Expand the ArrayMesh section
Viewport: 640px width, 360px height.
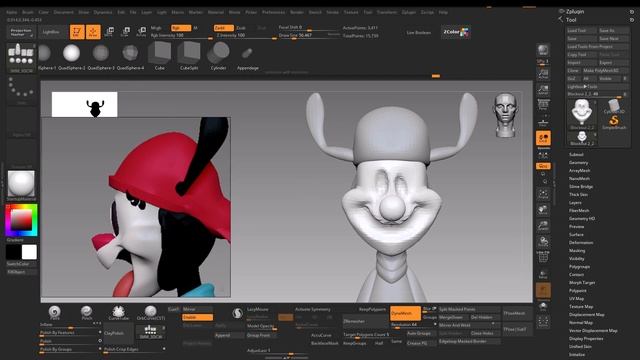[x=580, y=171]
